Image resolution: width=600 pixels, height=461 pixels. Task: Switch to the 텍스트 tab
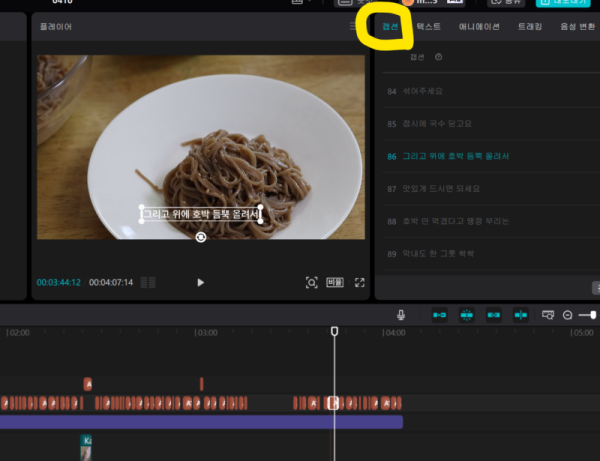[x=429, y=26]
